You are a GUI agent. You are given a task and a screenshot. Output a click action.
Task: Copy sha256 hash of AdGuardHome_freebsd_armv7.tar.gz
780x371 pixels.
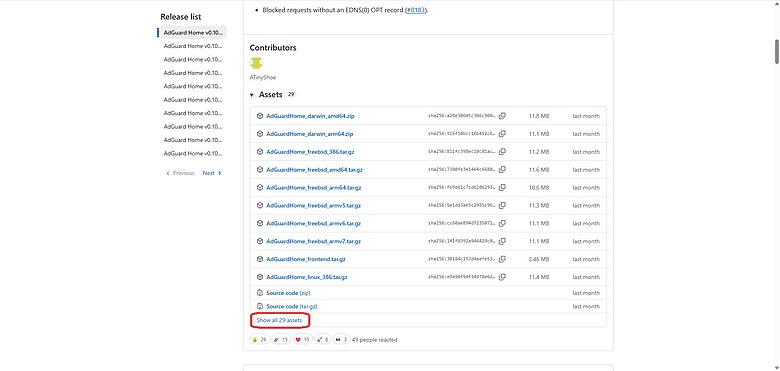click(502, 241)
